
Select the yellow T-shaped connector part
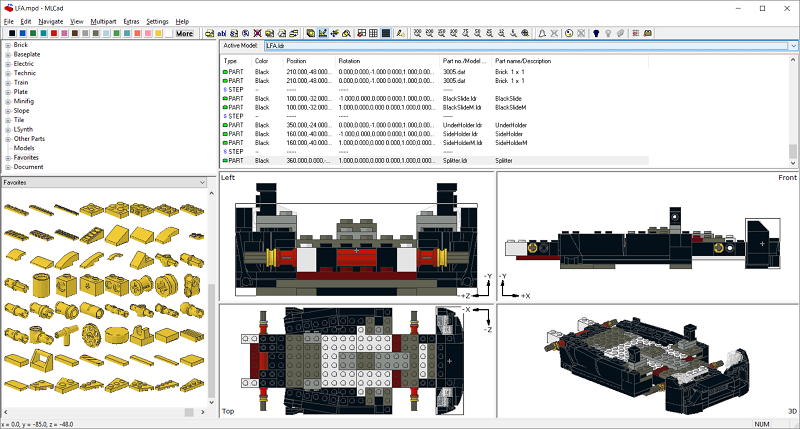coord(67,334)
